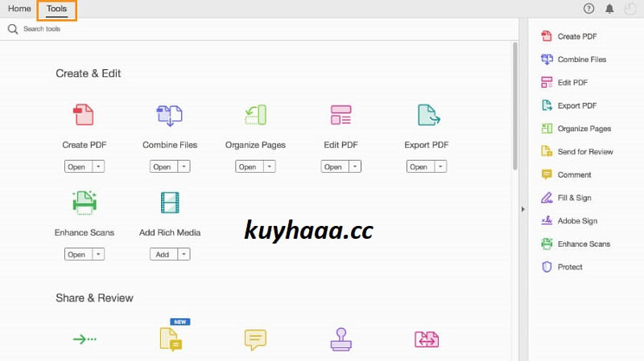Expand the dropdown arrow beside Export PDF Open
The width and height of the screenshot is (644, 361).
pos(440,166)
